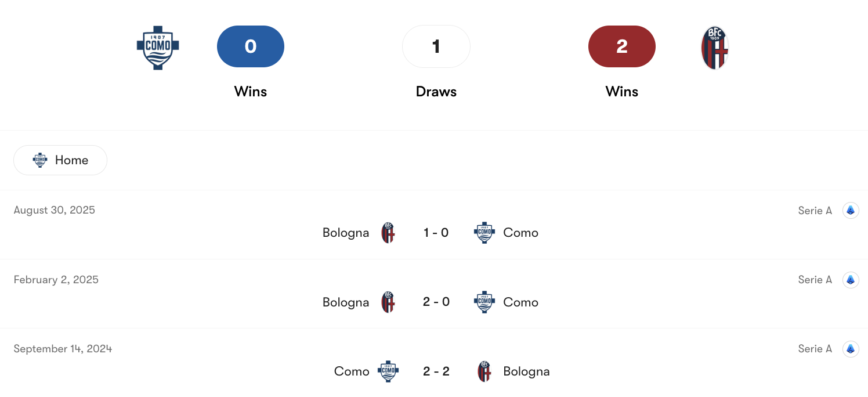The height and width of the screenshot is (397, 868).
Task: Click the large Como crest in header
Action: [158, 47]
